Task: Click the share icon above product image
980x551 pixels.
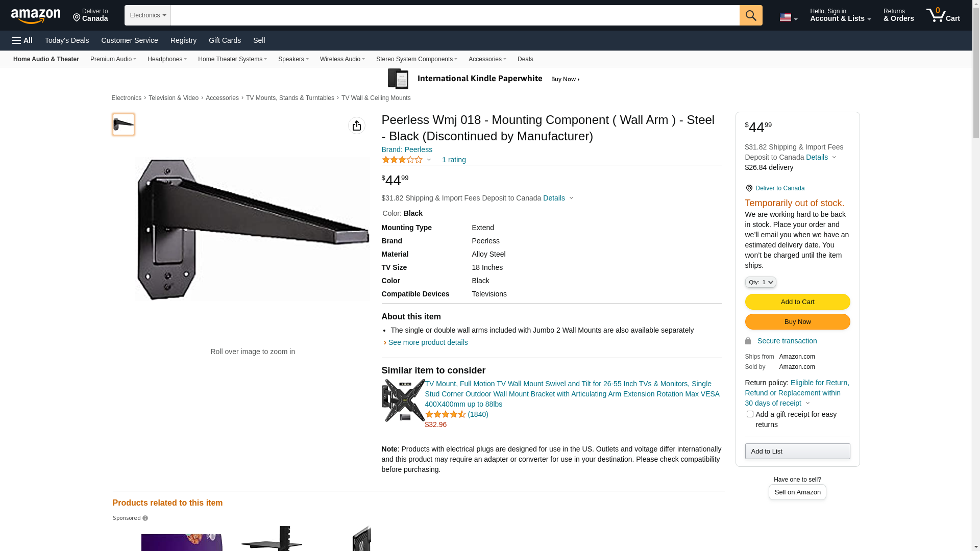Action: (x=356, y=126)
